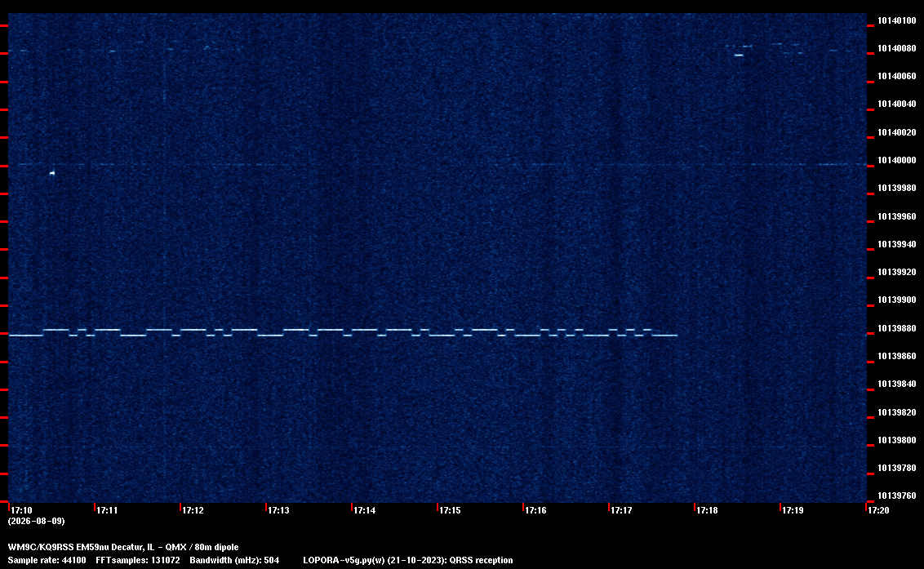This screenshot has width=924, height=569.
Task: Click the 17:16 time label
Action: click(x=535, y=510)
